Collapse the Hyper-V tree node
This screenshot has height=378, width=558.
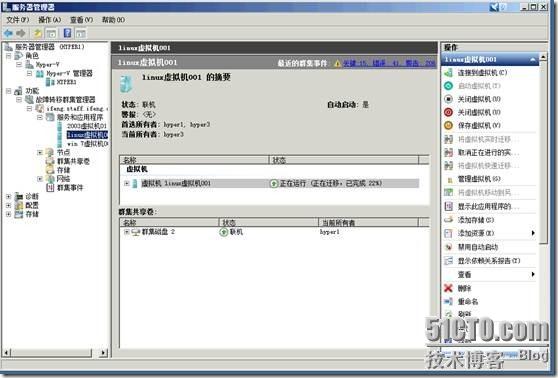coord(19,64)
